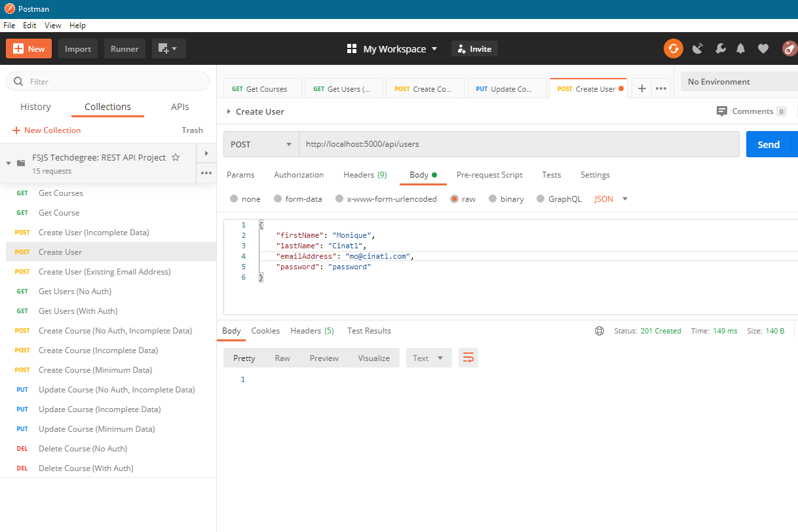Open the POST method dropdown

(x=260, y=143)
